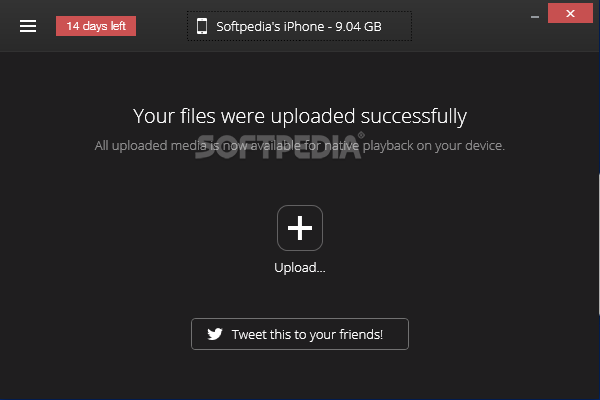
Task: Open the hamburger menu
Action: click(x=28, y=26)
